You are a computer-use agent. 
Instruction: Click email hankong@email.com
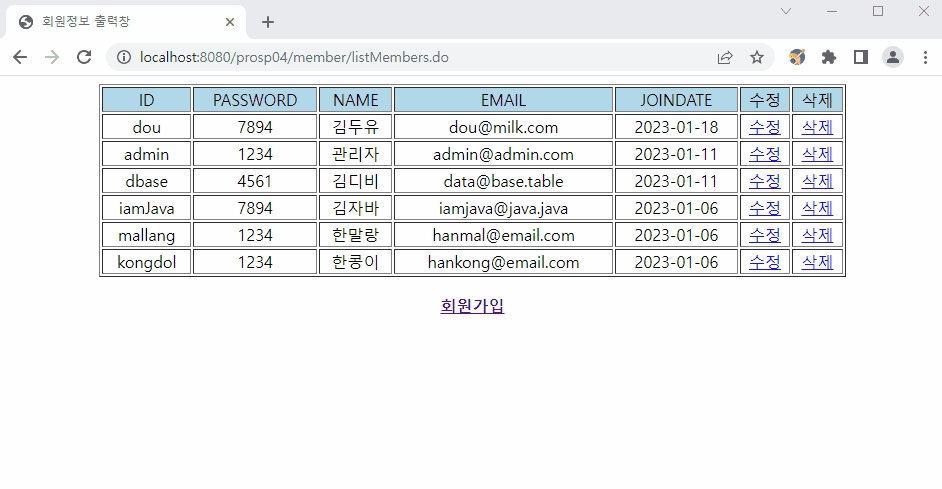[x=503, y=262]
